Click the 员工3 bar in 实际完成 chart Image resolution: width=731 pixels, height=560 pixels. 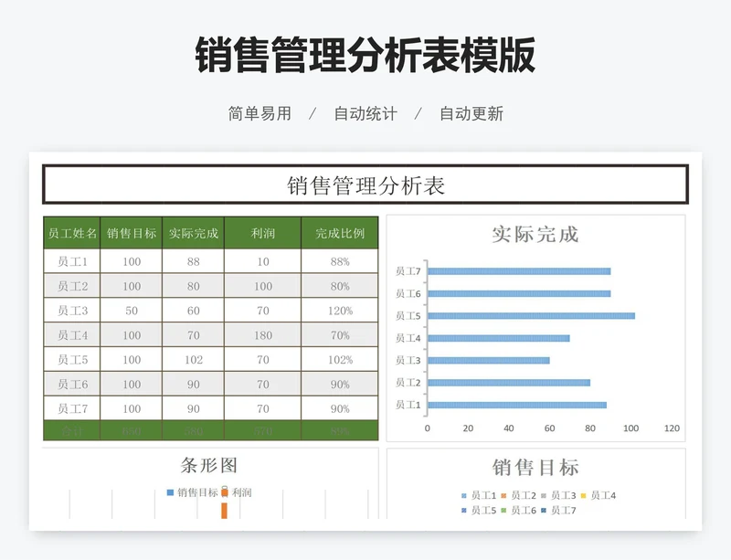[x=489, y=361]
